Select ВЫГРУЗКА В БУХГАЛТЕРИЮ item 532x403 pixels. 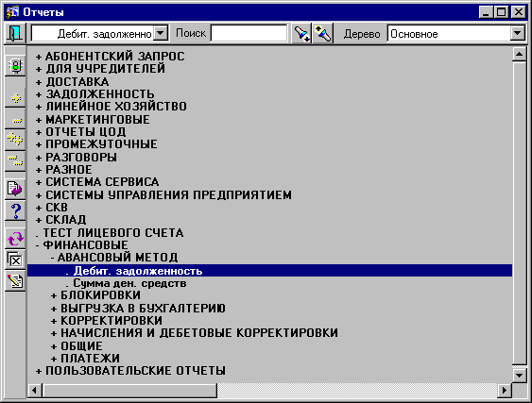(x=143, y=309)
